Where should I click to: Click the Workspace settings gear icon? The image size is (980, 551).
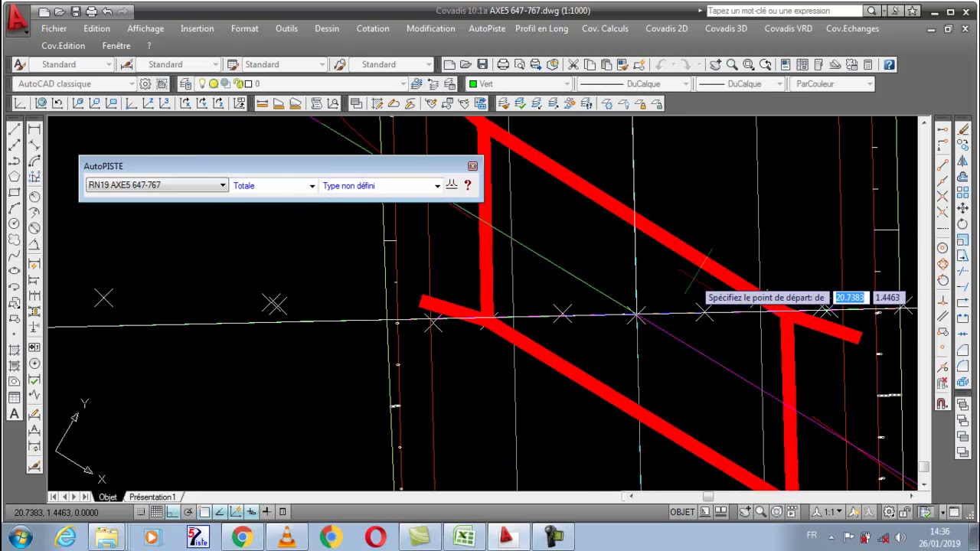coord(145,84)
